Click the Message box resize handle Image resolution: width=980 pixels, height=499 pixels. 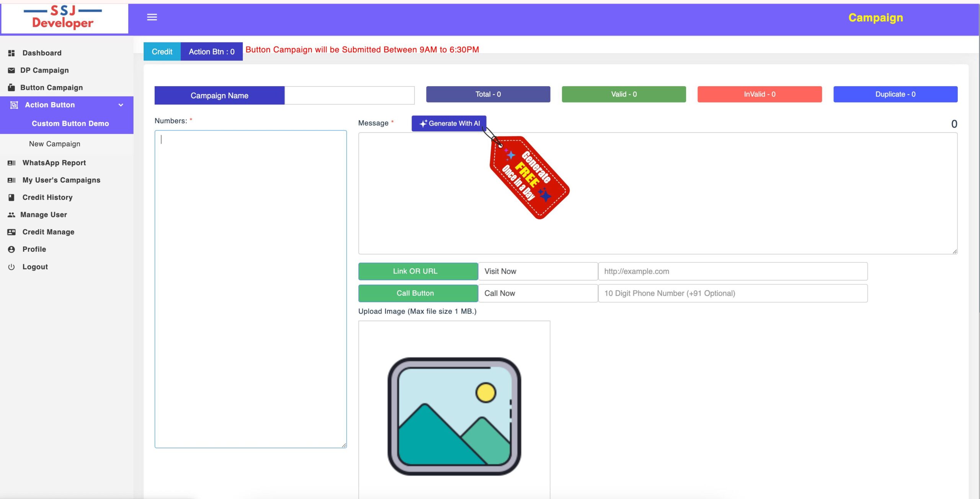point(955,251)
